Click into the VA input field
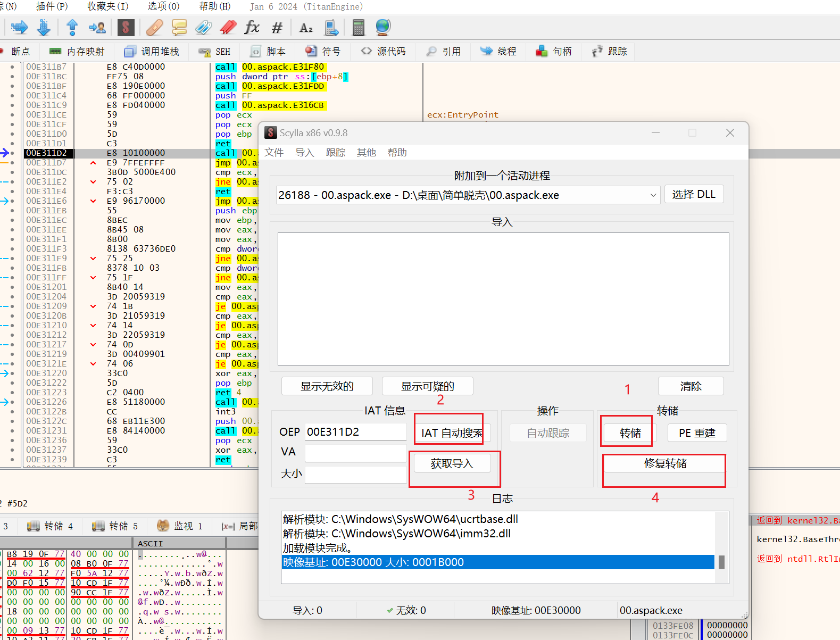Image resolution: width=840 pixels, height=640 pixels. 355,452
